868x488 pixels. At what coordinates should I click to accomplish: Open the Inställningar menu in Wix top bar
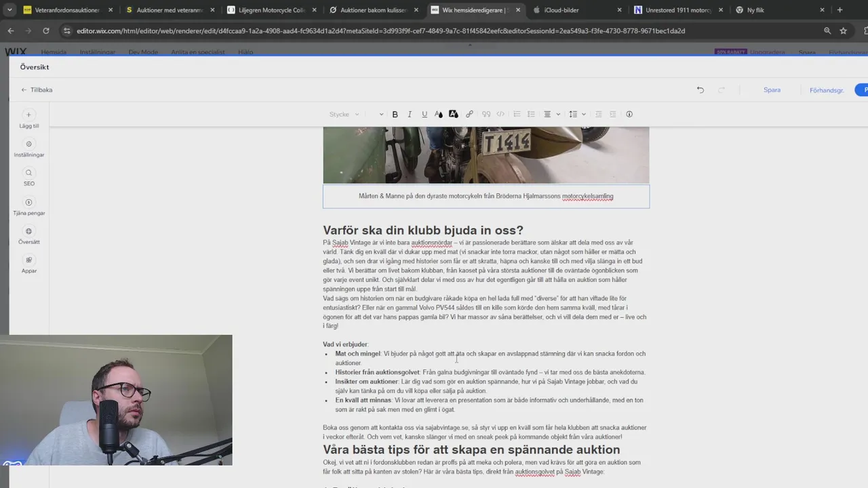pyautogui.click(x=97, y=52)
